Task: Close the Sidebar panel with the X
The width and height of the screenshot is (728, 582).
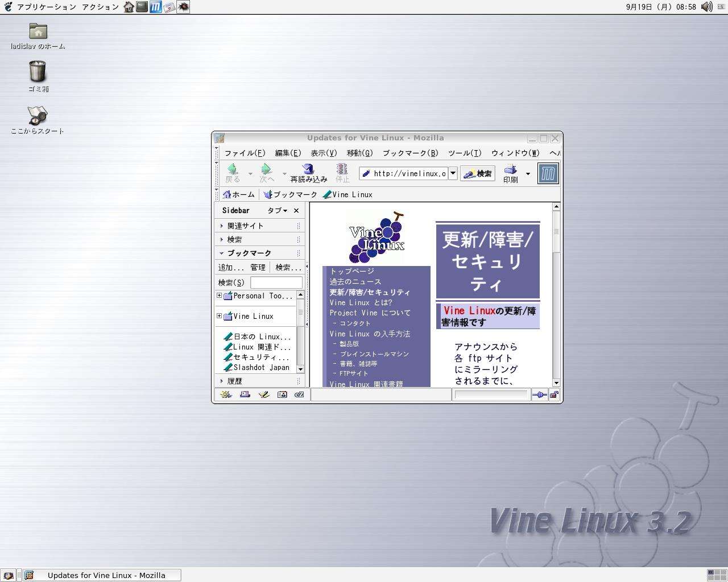Action: [x=296, y=210]
